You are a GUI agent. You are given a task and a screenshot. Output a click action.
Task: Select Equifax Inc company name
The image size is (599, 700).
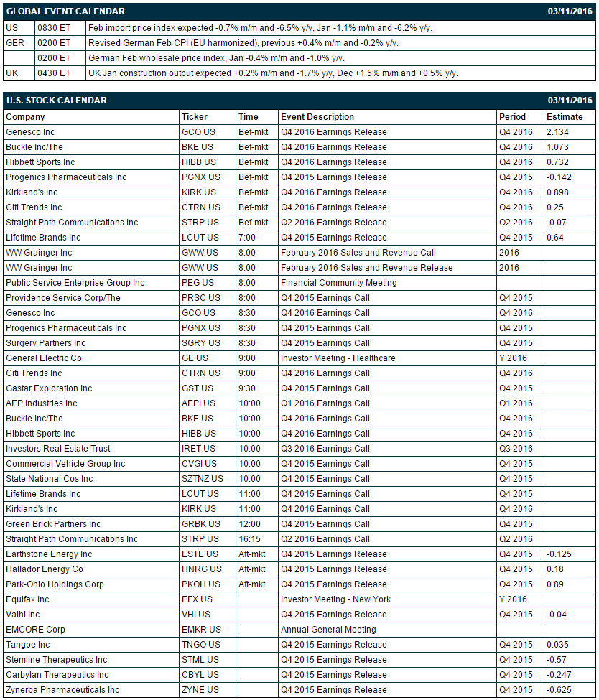click(x=27, y=599)
